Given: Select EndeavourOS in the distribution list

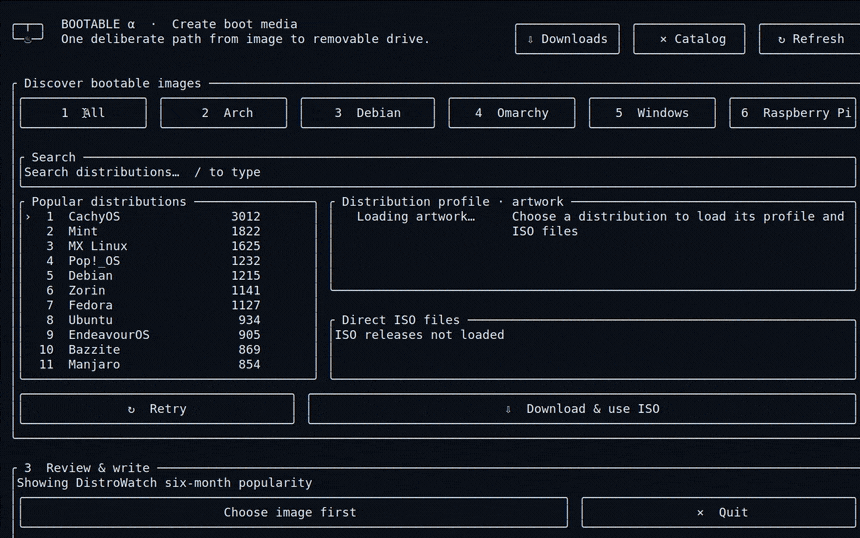Looking at the screenshot, I should coord(168,335).
